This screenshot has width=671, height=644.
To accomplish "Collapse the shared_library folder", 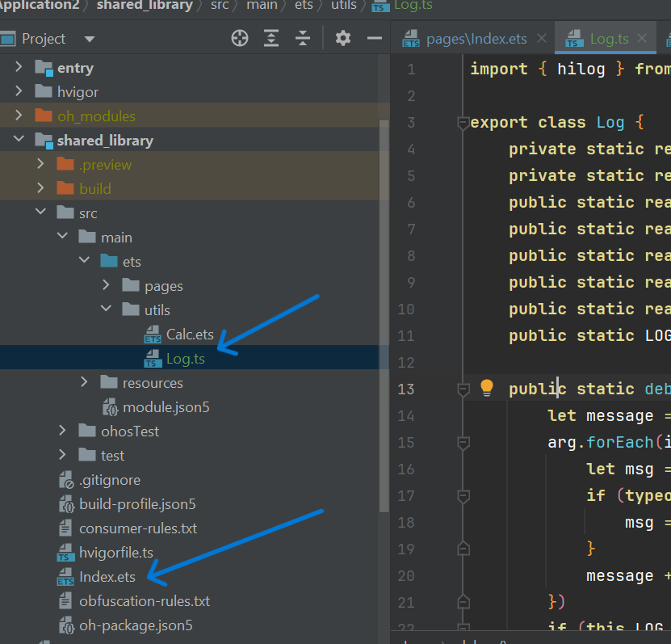I will [x=19, y=141].
